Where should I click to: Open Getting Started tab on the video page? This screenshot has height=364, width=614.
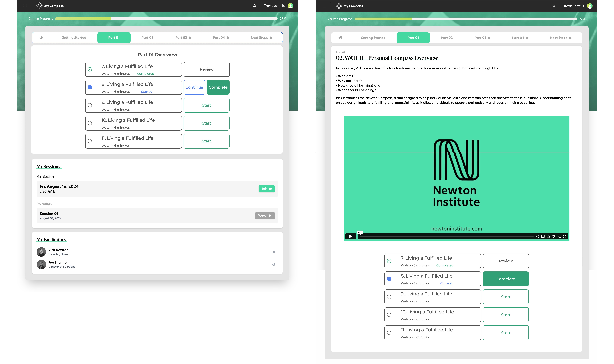(373, 38)
